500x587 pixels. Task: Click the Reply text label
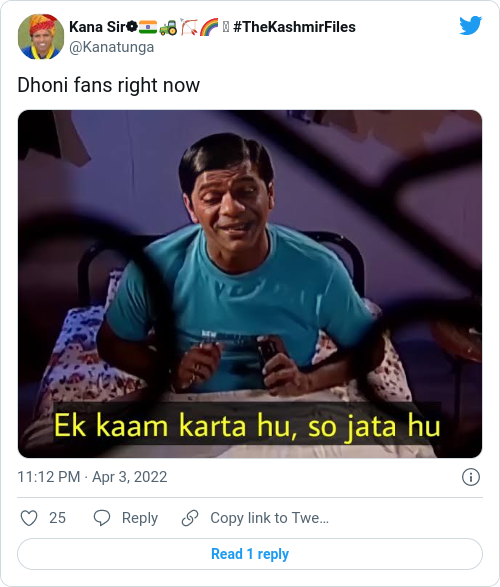pos(140,518)
